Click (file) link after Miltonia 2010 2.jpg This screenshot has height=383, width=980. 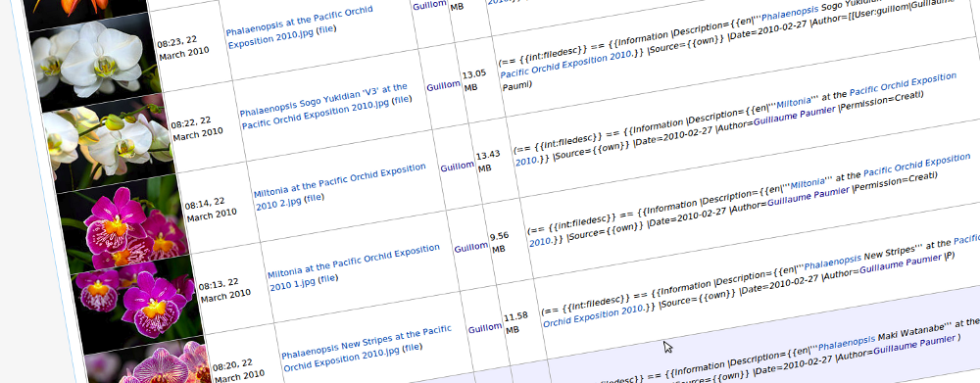(315, 198)
